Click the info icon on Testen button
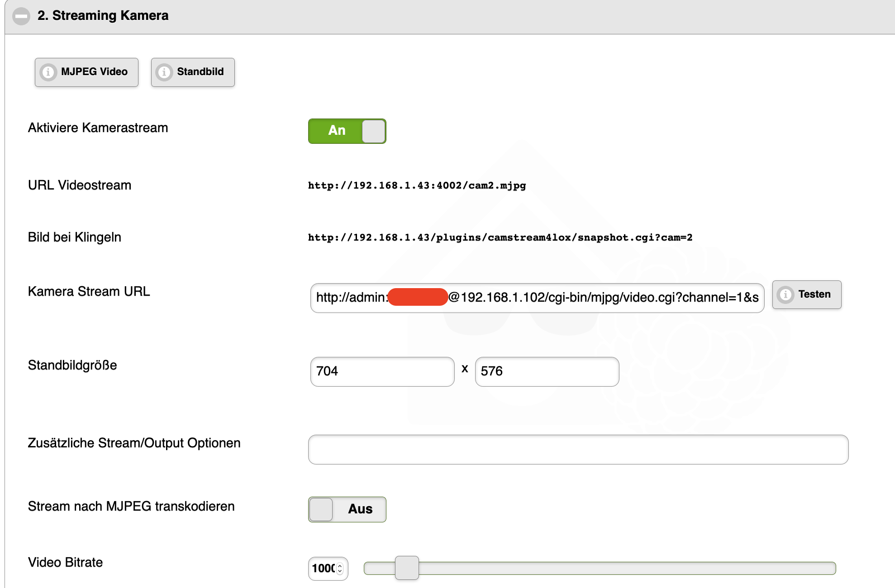 (x=786, y=295)
